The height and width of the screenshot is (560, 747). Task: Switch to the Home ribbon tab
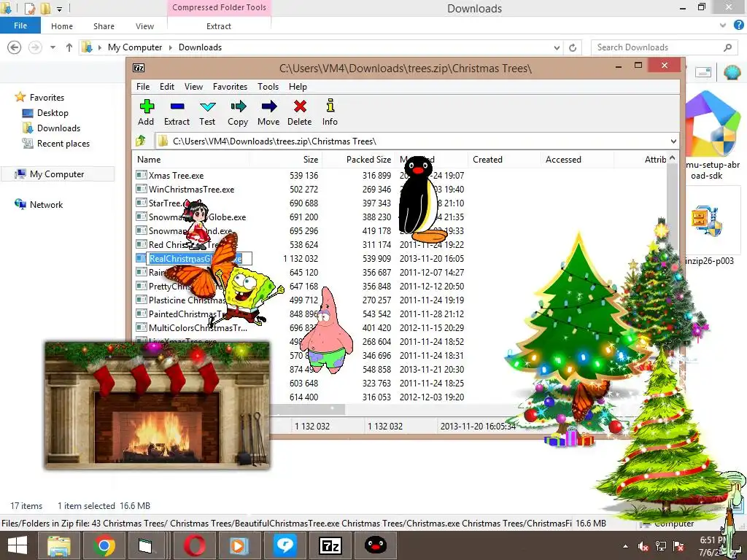(62, 26)
